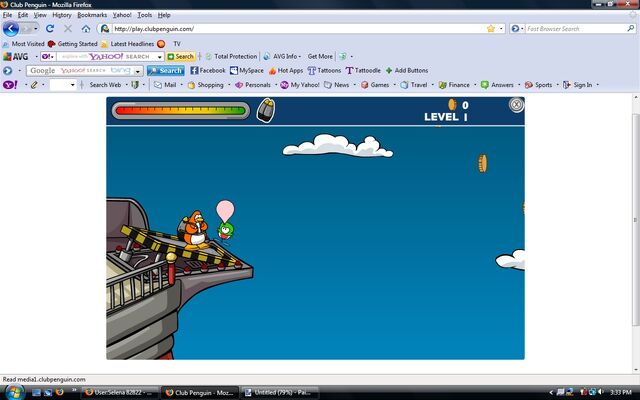Click the orange penguin on the launchpad

click(195, 230)
